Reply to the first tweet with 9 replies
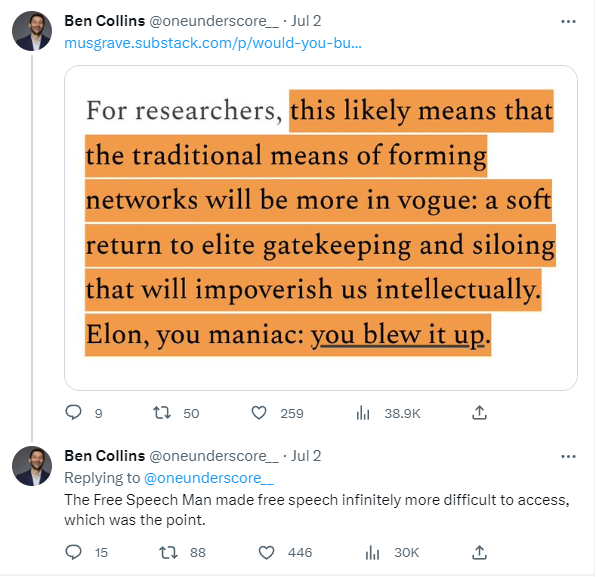The height and width of the screenshot is (577, 597). 73,413
